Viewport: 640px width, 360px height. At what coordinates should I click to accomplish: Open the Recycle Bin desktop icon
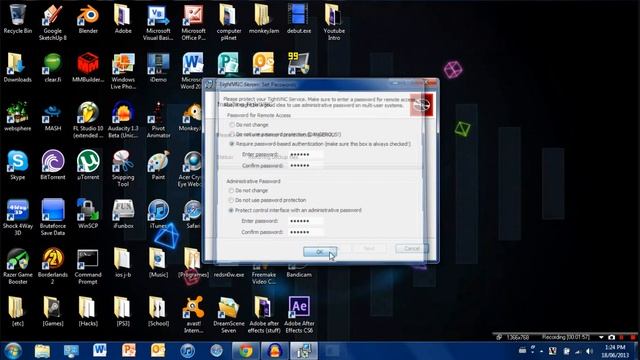pyautogui.click(x=18, y=19)
